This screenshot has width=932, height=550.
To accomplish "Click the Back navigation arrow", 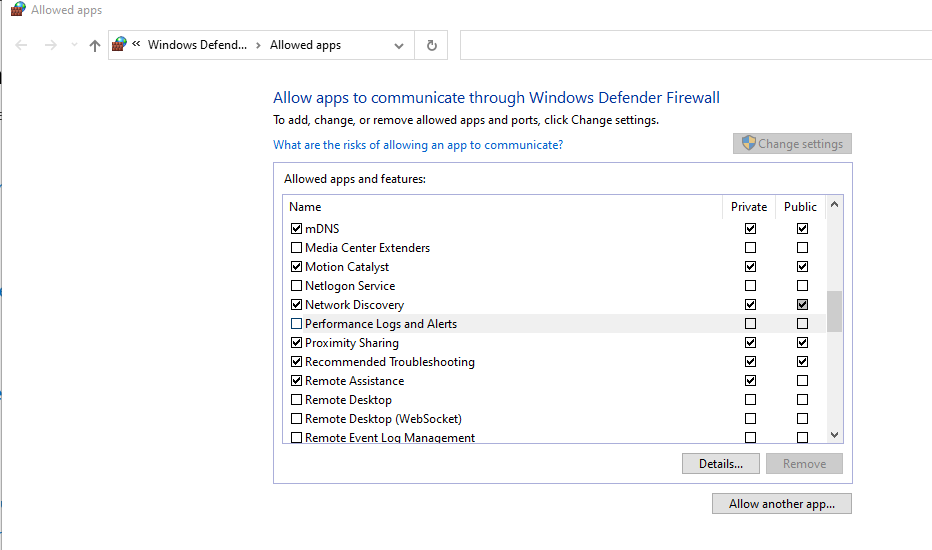I will click(21, 45).
